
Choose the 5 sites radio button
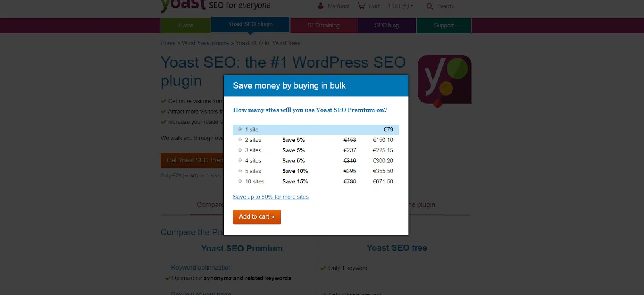tap(240, 171)
